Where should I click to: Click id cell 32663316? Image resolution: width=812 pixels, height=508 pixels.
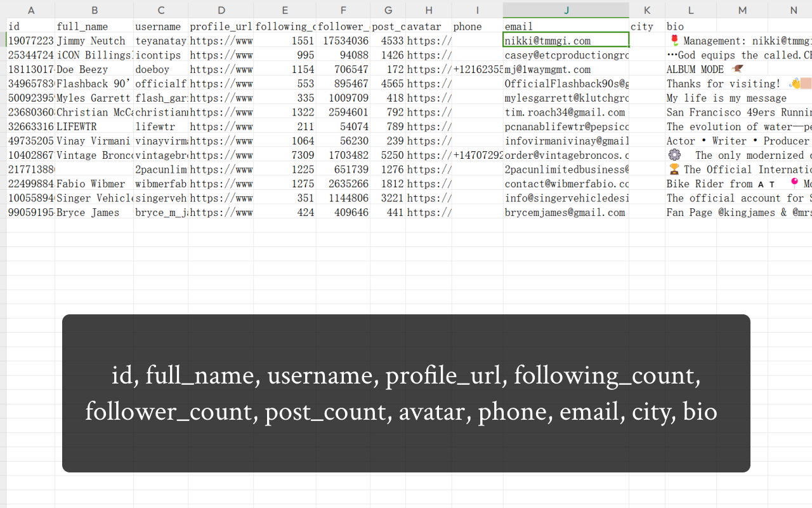[x=31, y=126]
